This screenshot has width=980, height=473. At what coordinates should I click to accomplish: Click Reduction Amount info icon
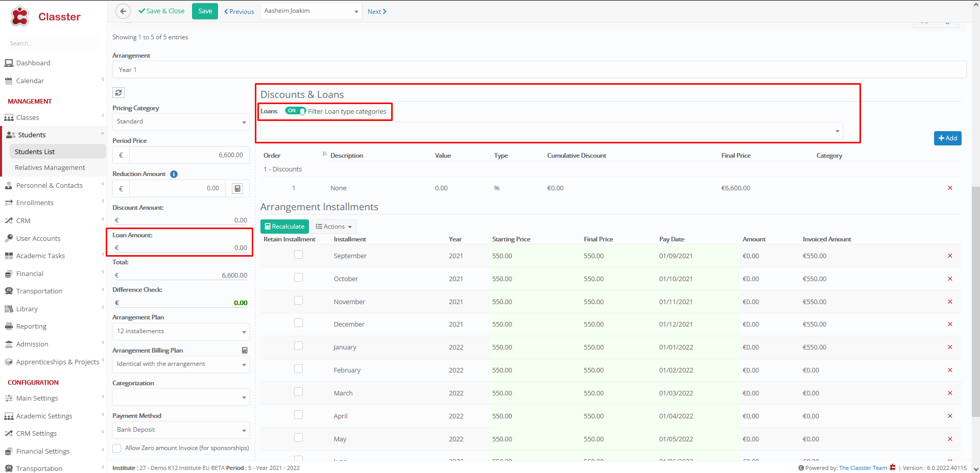click(x=174, y=174)
